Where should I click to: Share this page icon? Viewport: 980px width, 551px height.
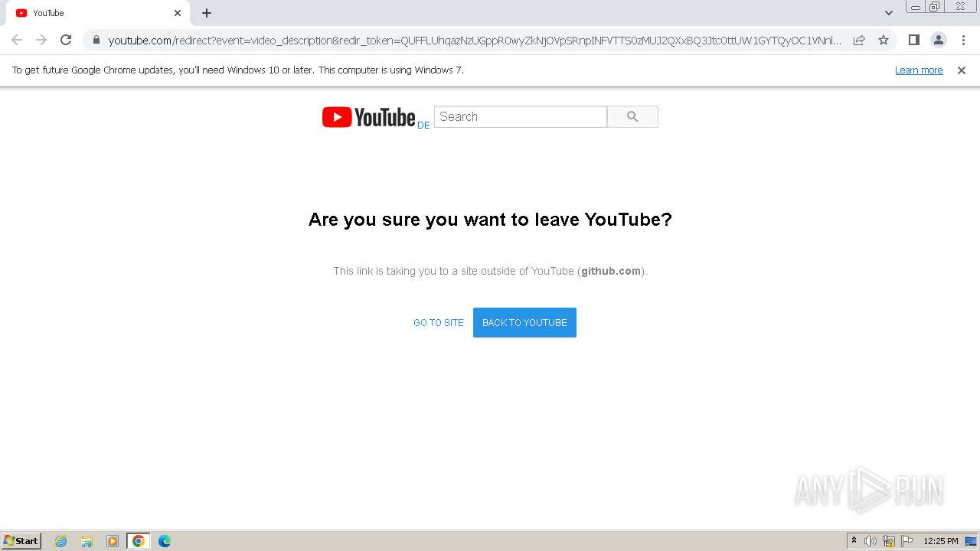click(859, 40)
